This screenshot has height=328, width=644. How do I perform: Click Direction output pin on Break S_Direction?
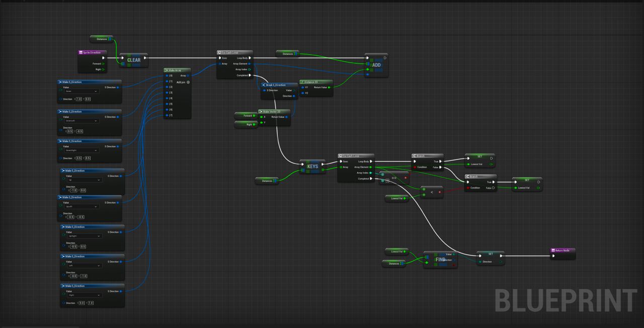[295, 96]
